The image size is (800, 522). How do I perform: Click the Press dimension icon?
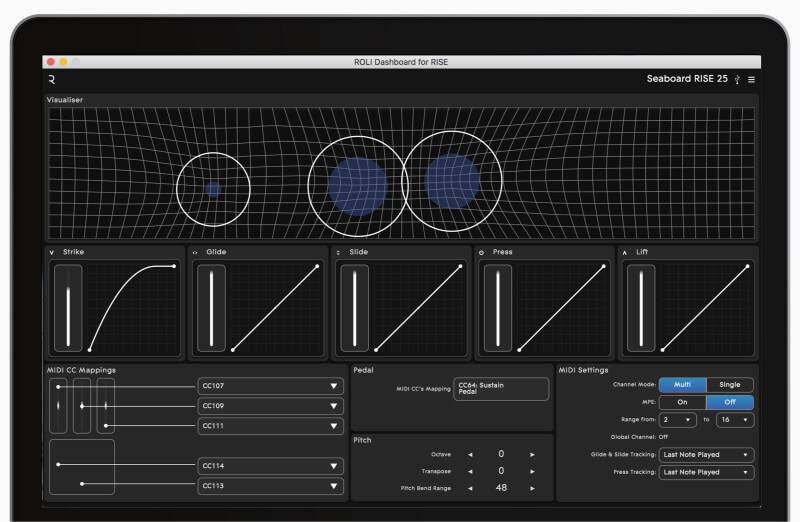click(482, 253)
